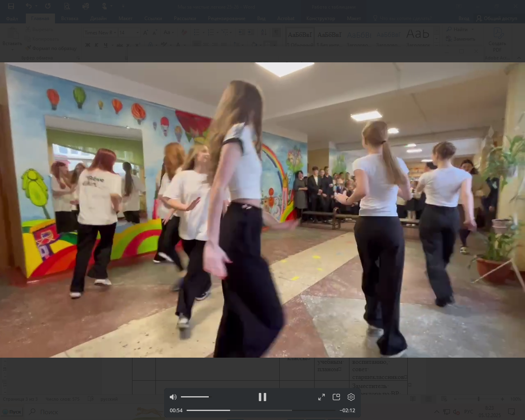Decrease font size with the shrink icon
525x420 pixels.
155,33
